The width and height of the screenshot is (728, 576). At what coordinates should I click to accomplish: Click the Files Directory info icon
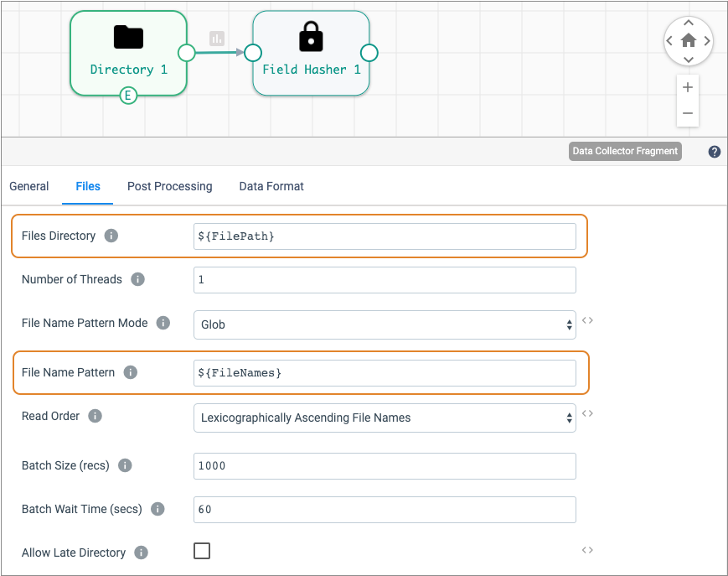[x=111, y=236]
